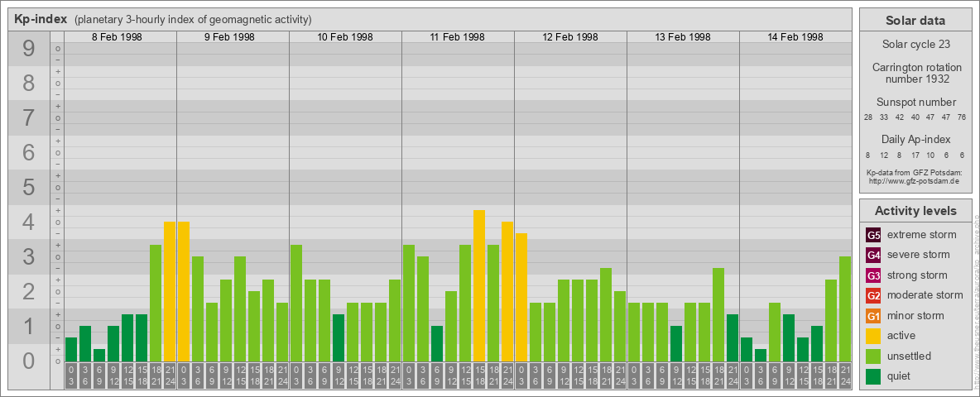Click the G1 minor storm badge
Screen dimensions: 980x397
[873, 316]
